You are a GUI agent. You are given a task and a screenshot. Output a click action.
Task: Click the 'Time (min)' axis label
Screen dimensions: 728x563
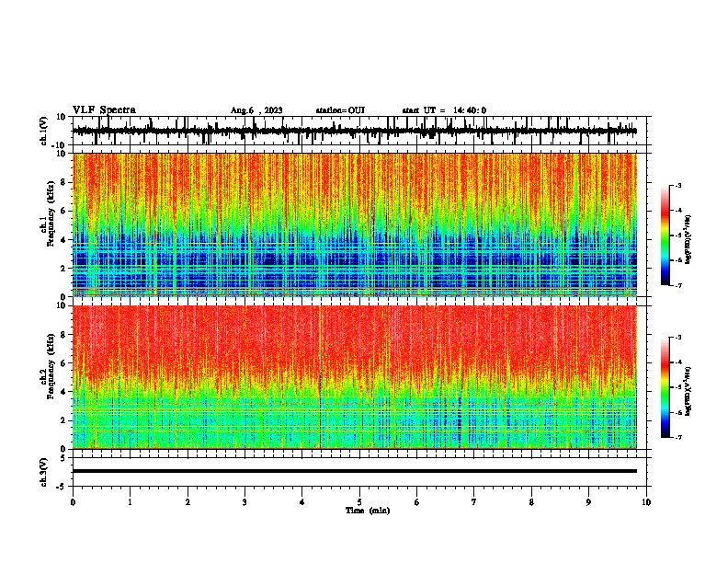click(x=368, y=511)
